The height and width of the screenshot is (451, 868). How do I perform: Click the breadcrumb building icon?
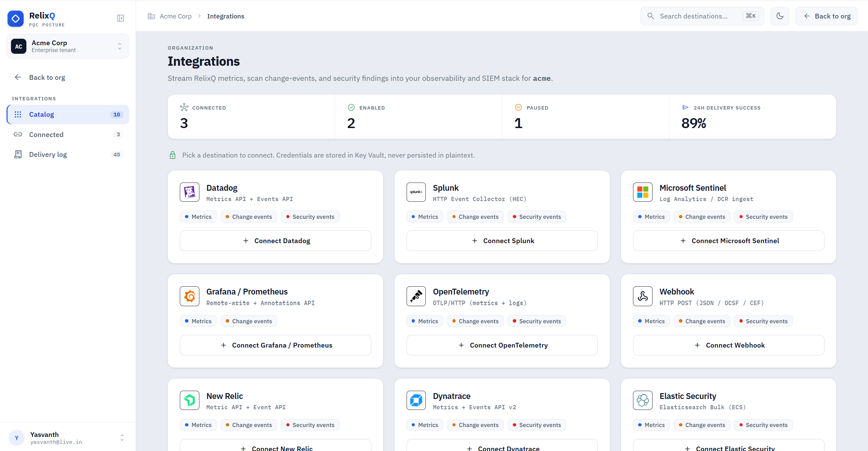click(x=151, y=16)
